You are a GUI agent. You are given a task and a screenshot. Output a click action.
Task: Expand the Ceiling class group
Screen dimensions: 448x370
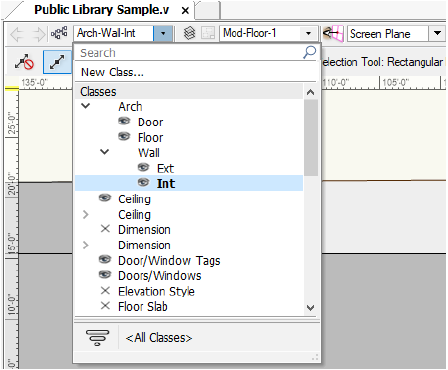point(86,214)
